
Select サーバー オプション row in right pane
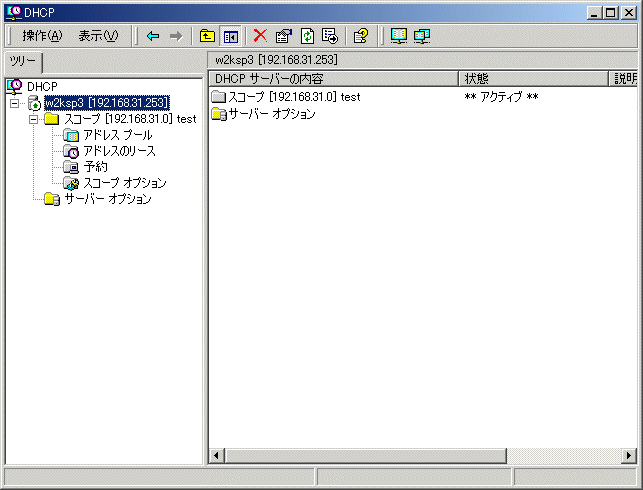(x=264, y=114)
